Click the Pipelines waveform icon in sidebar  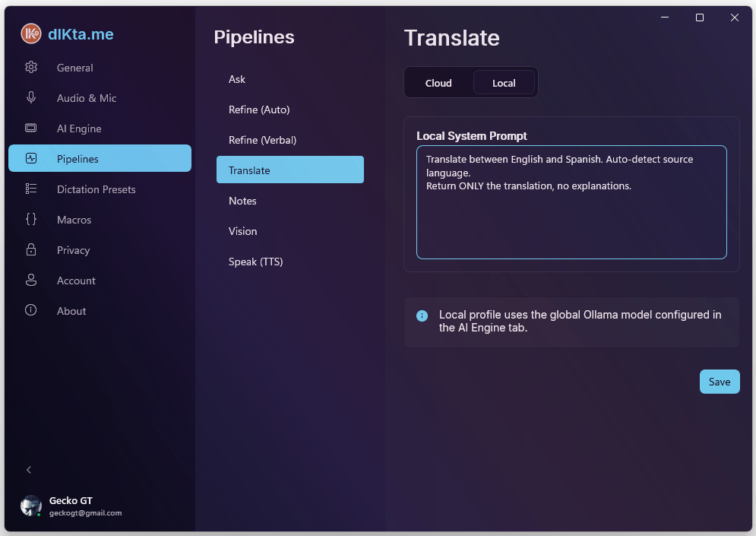tap(31, 158)
